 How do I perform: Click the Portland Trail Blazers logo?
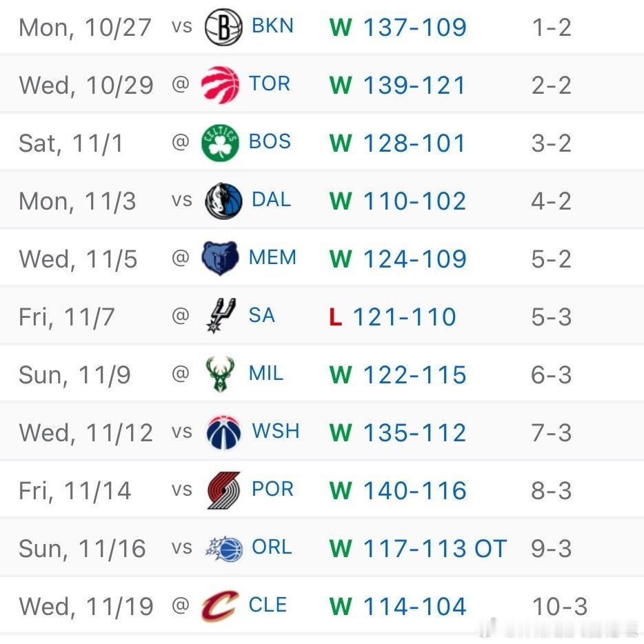tap(223, 490)
